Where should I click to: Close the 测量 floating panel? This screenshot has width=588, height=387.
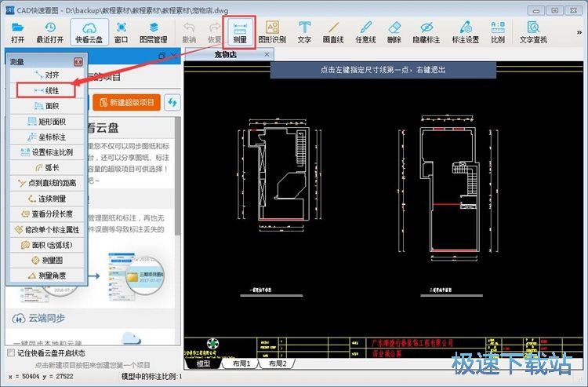click(78, 61)
